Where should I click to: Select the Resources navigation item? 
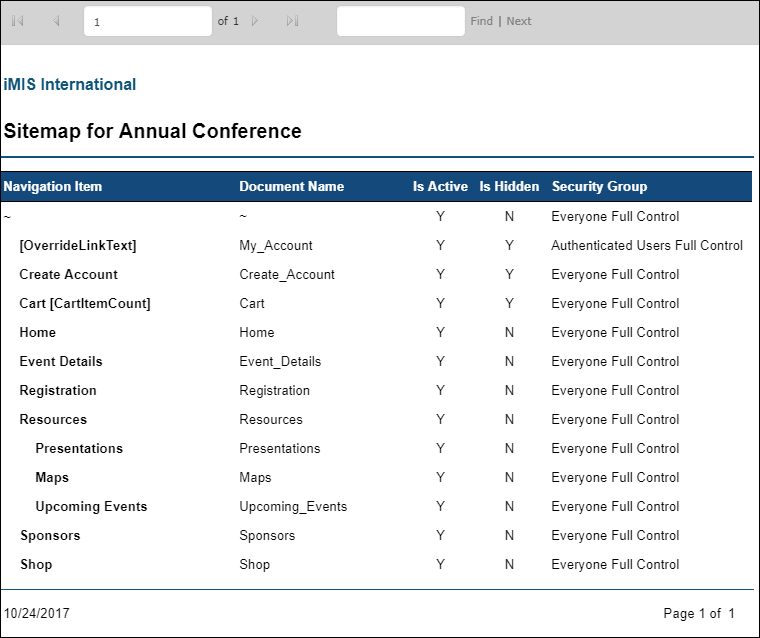coord(53,419)
